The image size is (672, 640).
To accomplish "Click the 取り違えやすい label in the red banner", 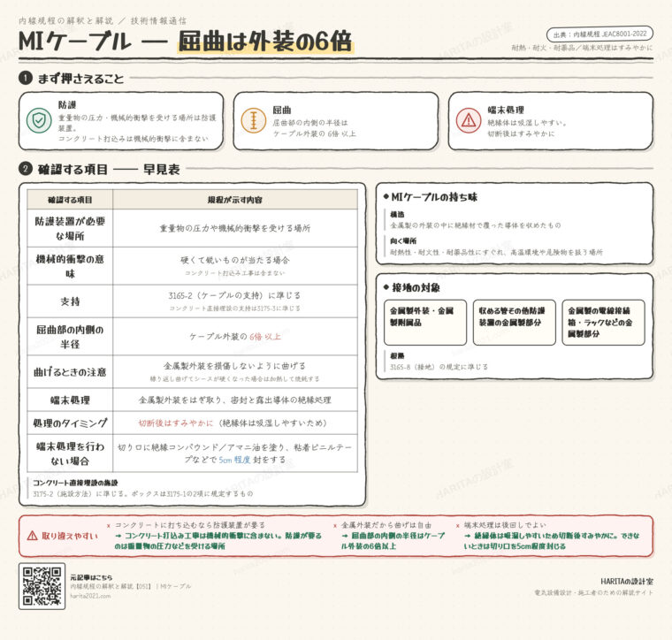I will [x=70, y=536].
